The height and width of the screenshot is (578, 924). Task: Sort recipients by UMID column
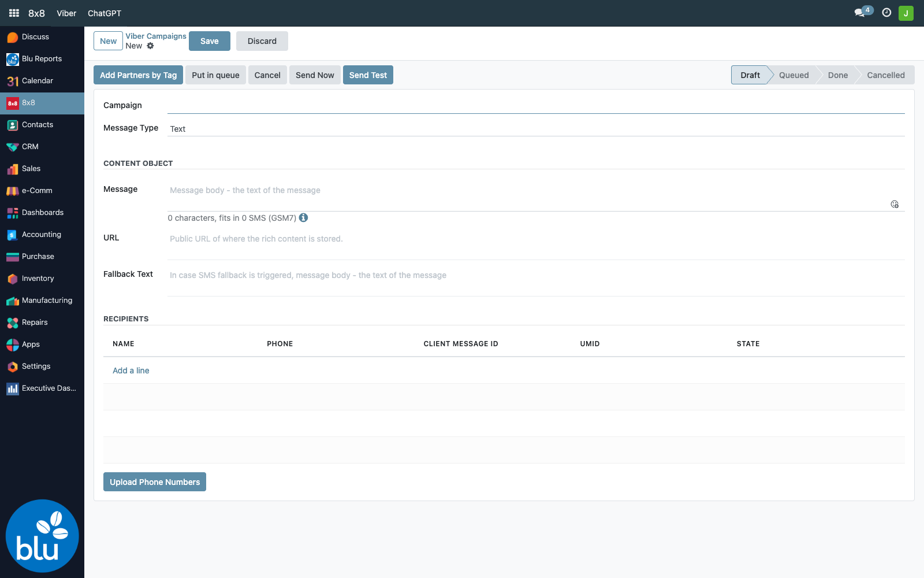coord(590,344)
